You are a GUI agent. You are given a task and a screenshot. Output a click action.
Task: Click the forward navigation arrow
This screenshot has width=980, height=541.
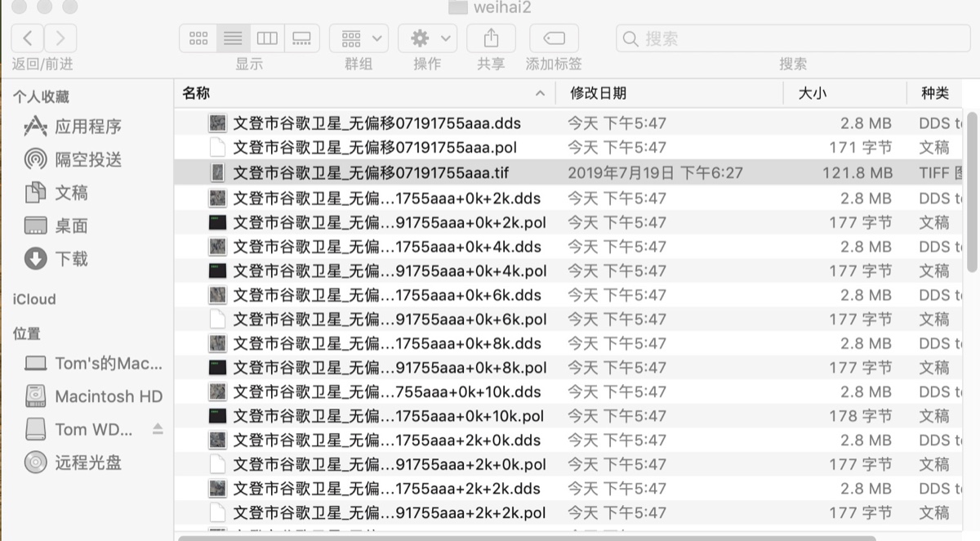[x=60, y=38]
